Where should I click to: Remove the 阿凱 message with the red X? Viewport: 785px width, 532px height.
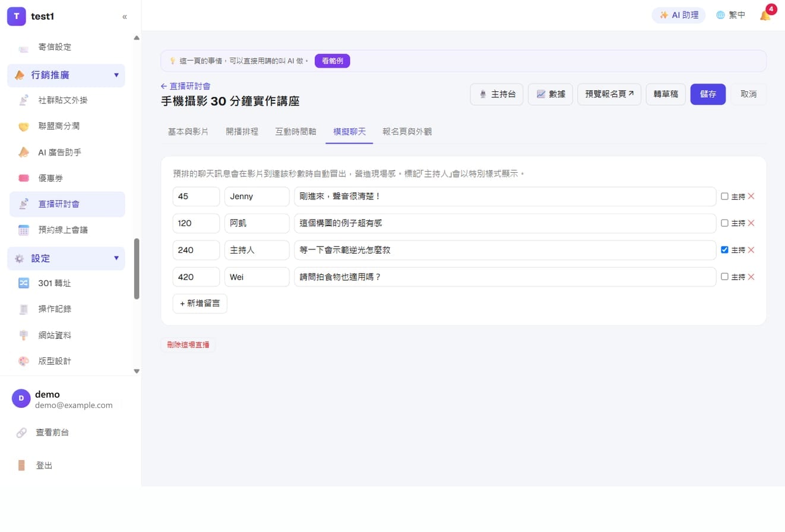pyautogui.click(x=751, y=223)
